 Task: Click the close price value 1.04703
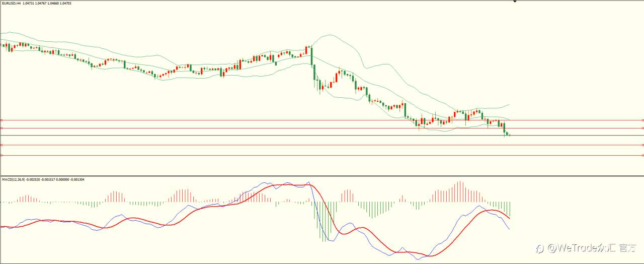(x=65, y=3)
